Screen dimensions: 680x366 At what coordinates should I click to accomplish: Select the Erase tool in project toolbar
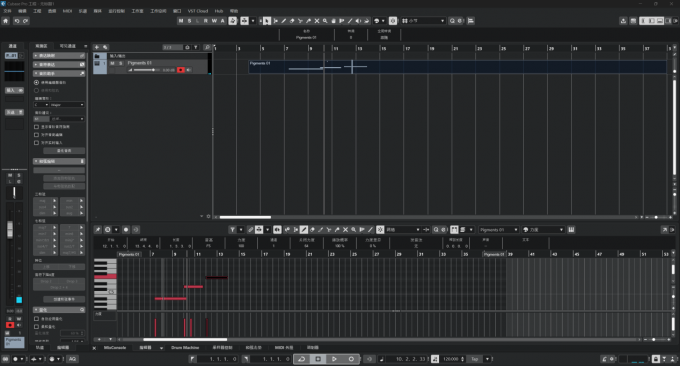click(x=292, y=21)
